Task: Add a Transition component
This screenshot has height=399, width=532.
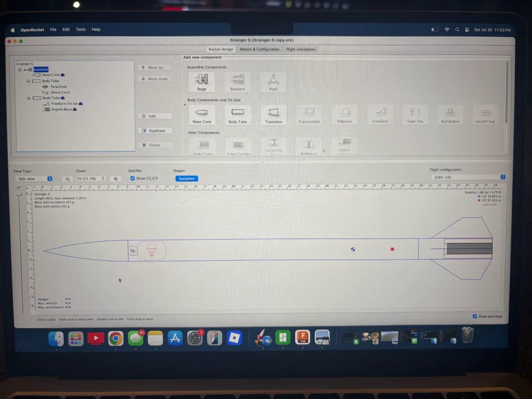Action: pos(273,115)
